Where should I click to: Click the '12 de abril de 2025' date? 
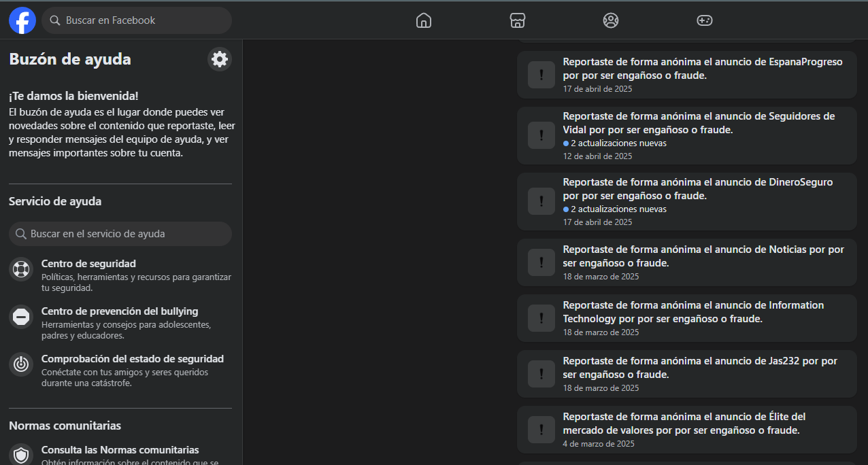(x=597, y=156)
